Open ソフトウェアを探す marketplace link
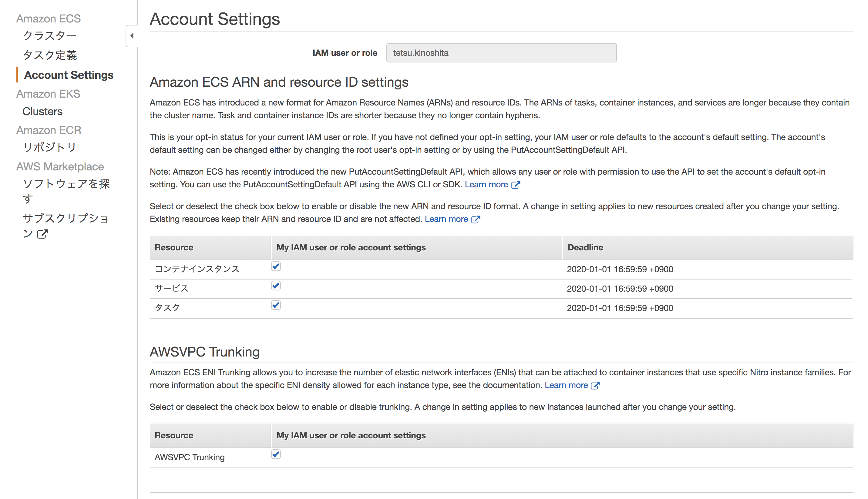 (x=66, y=184)
